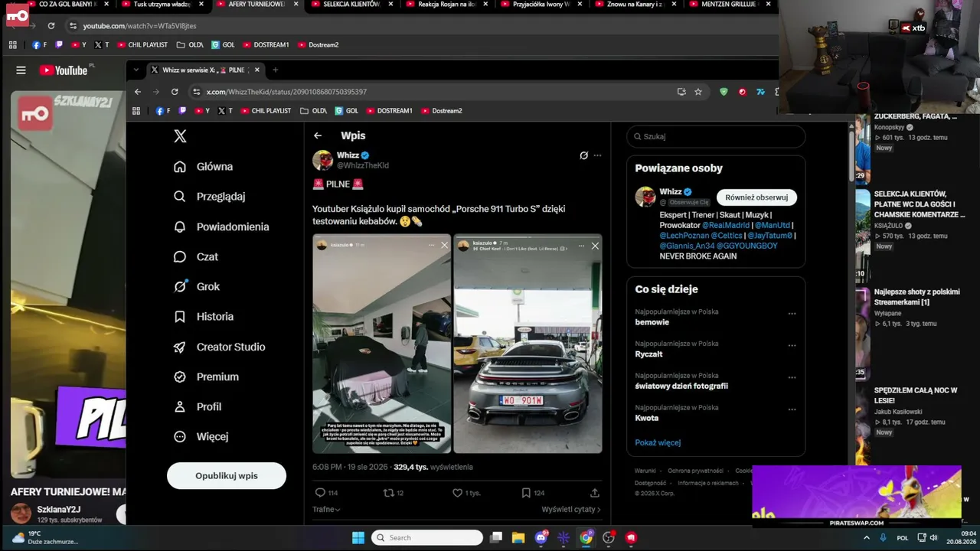The image size is (980, 551).
Task: Click the Opublikuj wpis button
Action: click(227, 475)
